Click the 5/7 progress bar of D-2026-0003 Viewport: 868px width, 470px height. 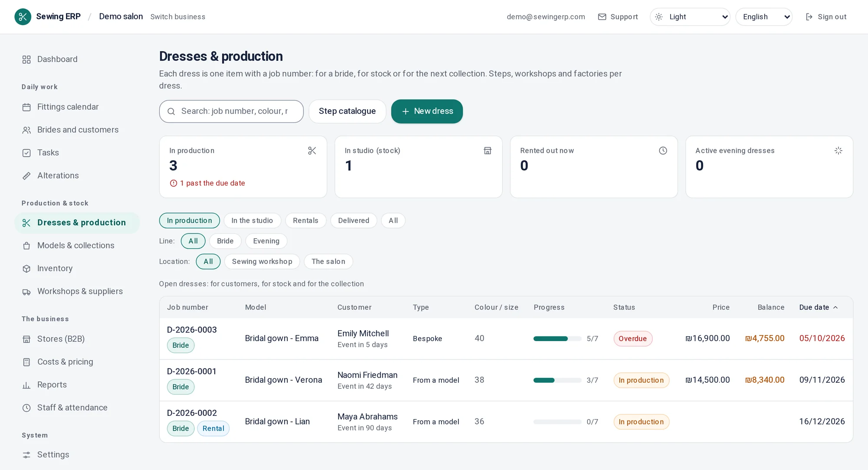(557, 339)
